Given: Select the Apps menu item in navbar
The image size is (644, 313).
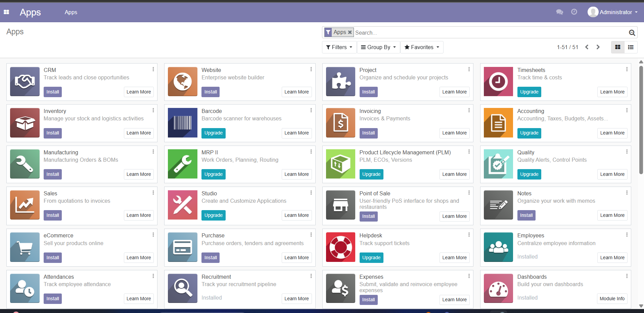Looking at the screenshot, I should (x=71, y=12).
